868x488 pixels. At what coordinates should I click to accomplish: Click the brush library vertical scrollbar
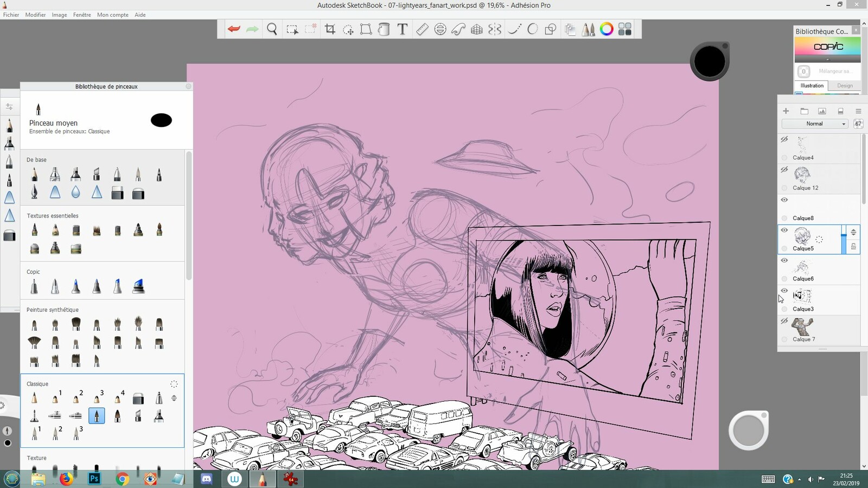[x=189, y=217]
